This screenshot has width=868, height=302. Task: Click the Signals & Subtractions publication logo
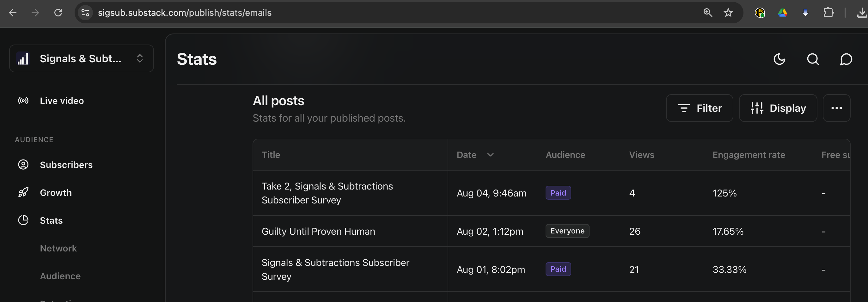(23, 58)
